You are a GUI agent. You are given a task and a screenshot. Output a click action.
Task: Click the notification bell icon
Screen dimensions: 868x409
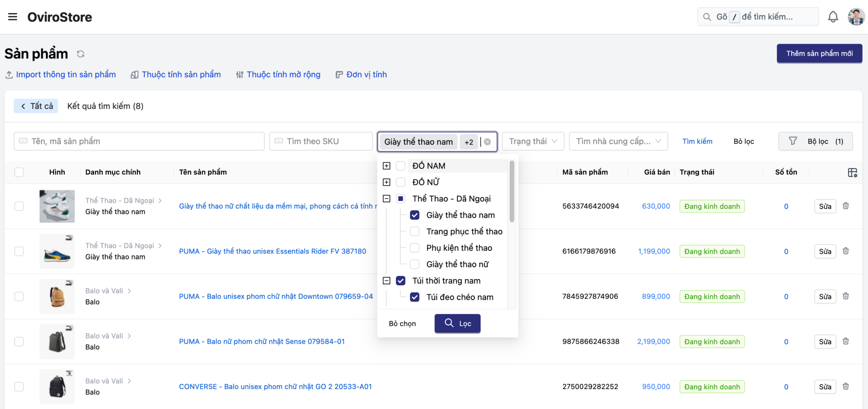point(833,17)
